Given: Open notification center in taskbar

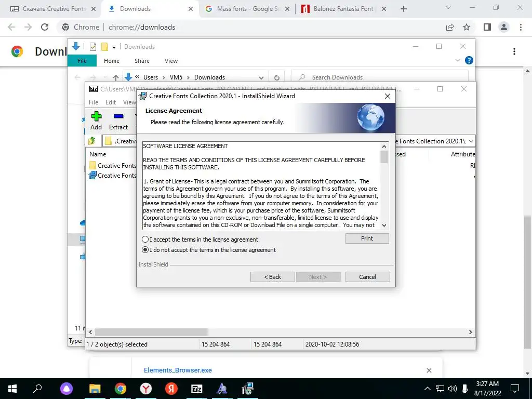Looking at the screenshot, I should [515, 389].
